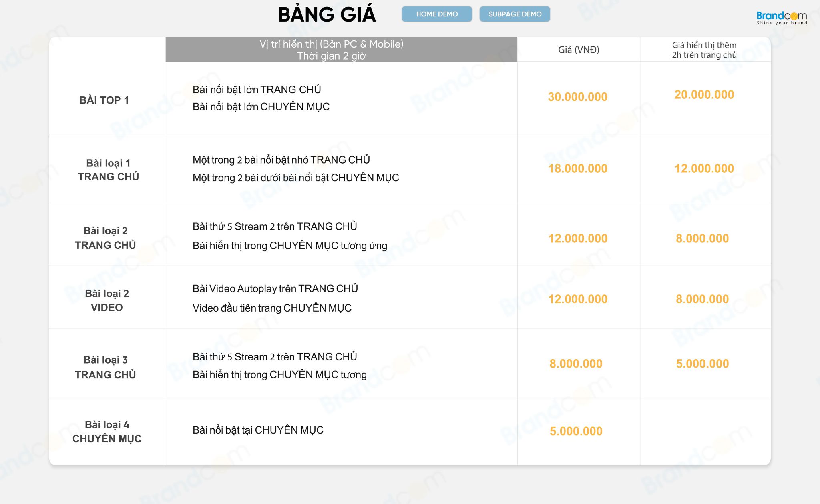Click the HOME DEMO button
This screenshot has height=504, width=820.
pos(437,14)
